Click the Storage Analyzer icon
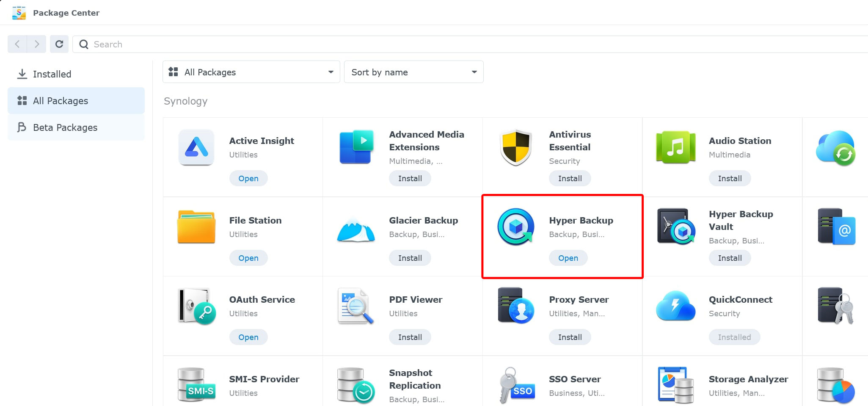This screenshot has width=868, height=406. coord(676,385)
